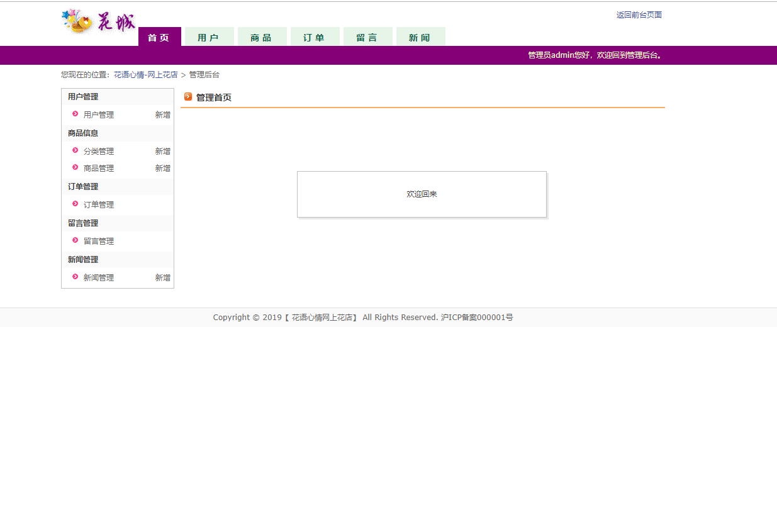The width and height of the screenshot is (777, 532).
Task: Click the arrow icon next to 商品管理
Action: 75,168
